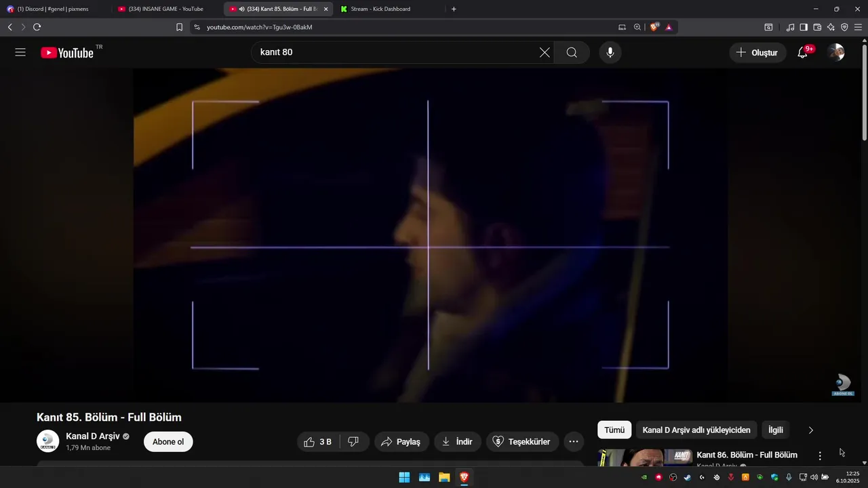This screenshot has width=868, height=488.
Task: Click the Kanıt 86 video thumbnail
Action: click(645, 457)
